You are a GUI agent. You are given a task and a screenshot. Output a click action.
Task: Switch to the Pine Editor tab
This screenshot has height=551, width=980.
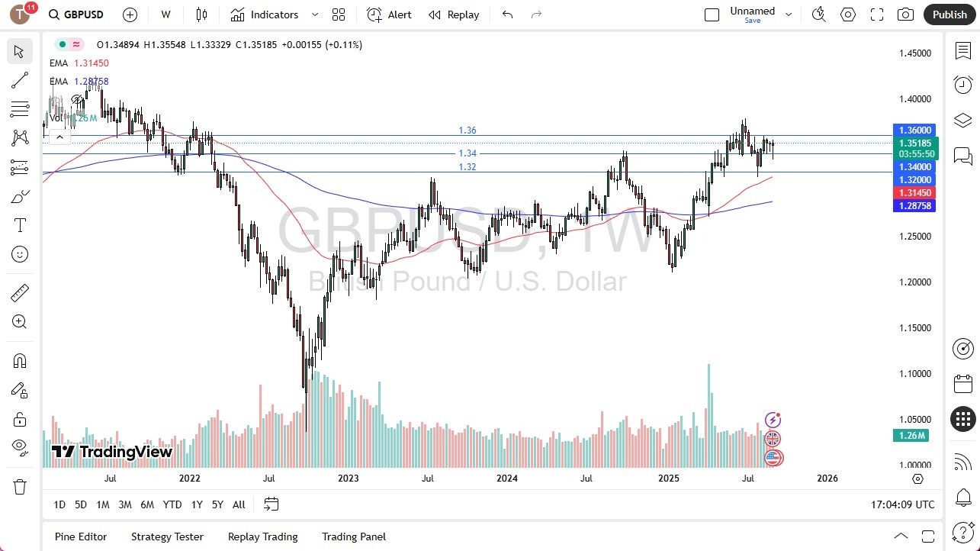81,536
